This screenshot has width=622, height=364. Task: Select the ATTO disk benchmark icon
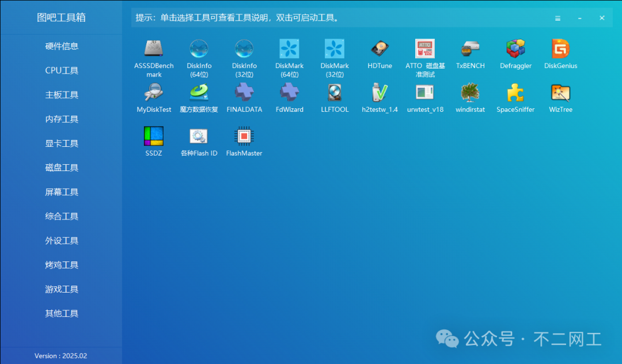coord(425,49)
